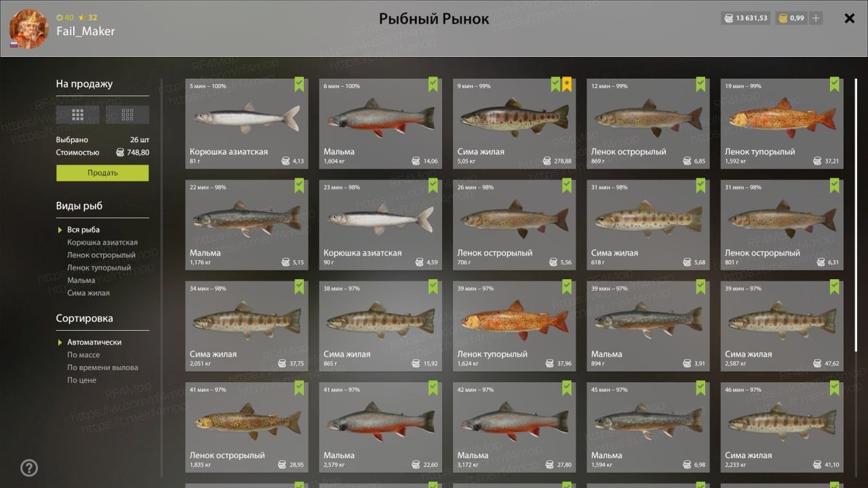This screenshot has height=488, width=868.
Task: Click the silver coins balance icon
Action: [x=730, y=18]
